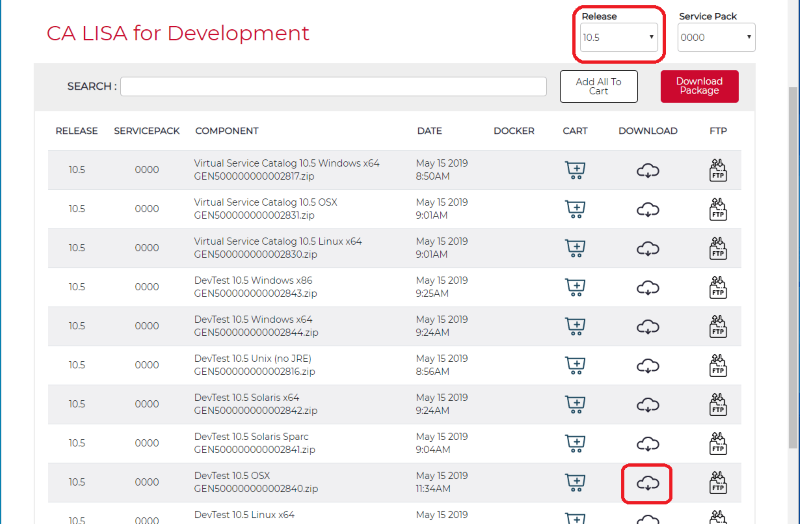Add DevTest 10.5 Solaris Sparc to cart
The height and width of the screenshot is (524, 800).
575,443
